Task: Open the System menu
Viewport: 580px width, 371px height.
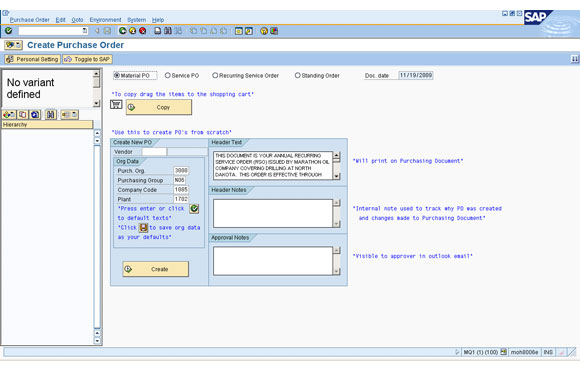Action: [x=136, y=20]
